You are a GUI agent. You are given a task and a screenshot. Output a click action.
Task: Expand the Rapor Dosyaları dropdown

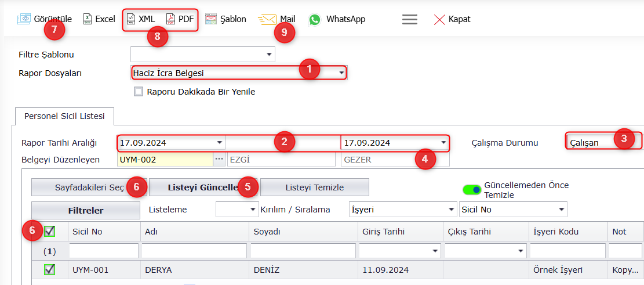[341, 73]
